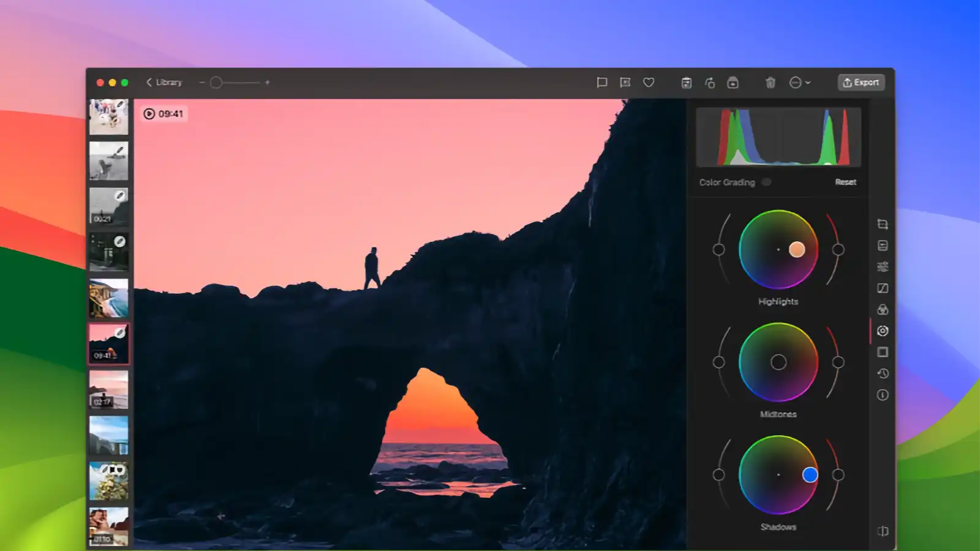Toggle the Color Grading switch
The width and height of the screenshot is (980, 551).
tap(766, 182)
